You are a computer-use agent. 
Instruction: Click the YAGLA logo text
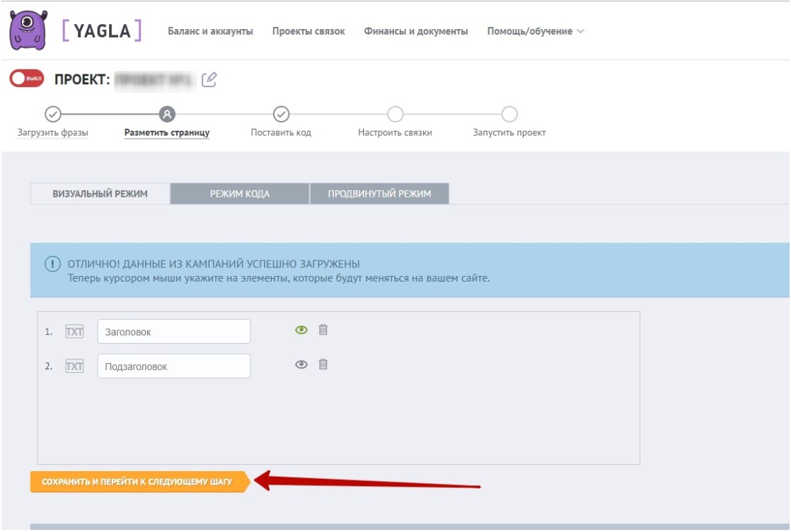coord(102,30)
